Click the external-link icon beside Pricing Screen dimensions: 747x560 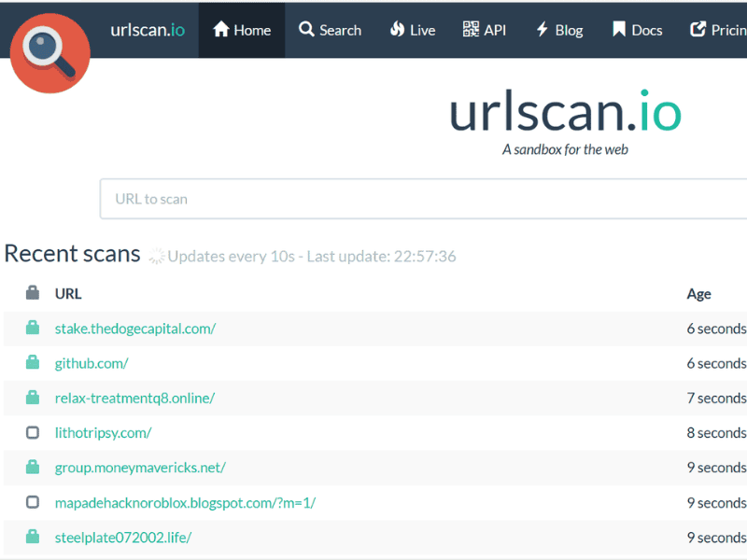pyautogui.click(x=698, y=30)
